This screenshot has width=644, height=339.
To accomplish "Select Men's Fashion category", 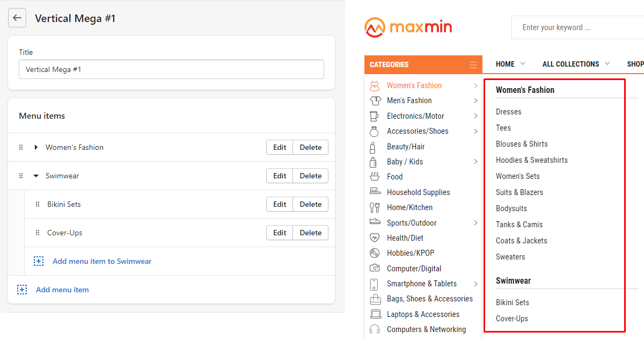I will pos(409,100).
